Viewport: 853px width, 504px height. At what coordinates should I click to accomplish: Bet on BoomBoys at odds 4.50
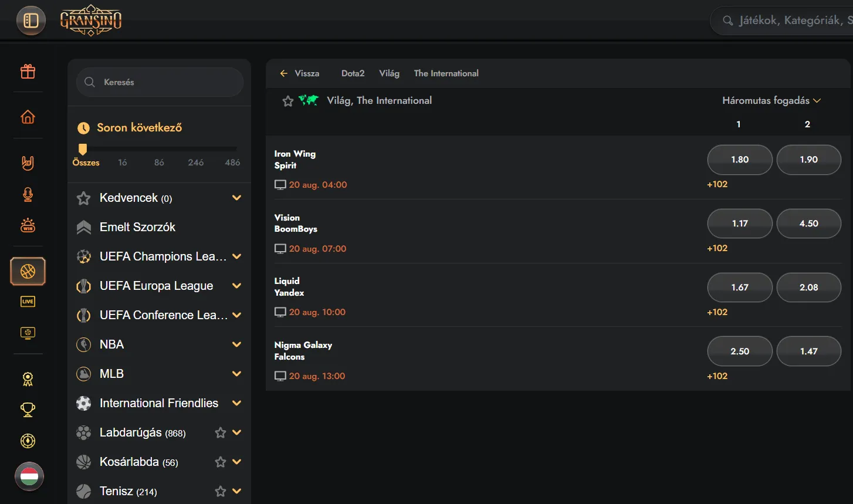click(x=809, y=224)
